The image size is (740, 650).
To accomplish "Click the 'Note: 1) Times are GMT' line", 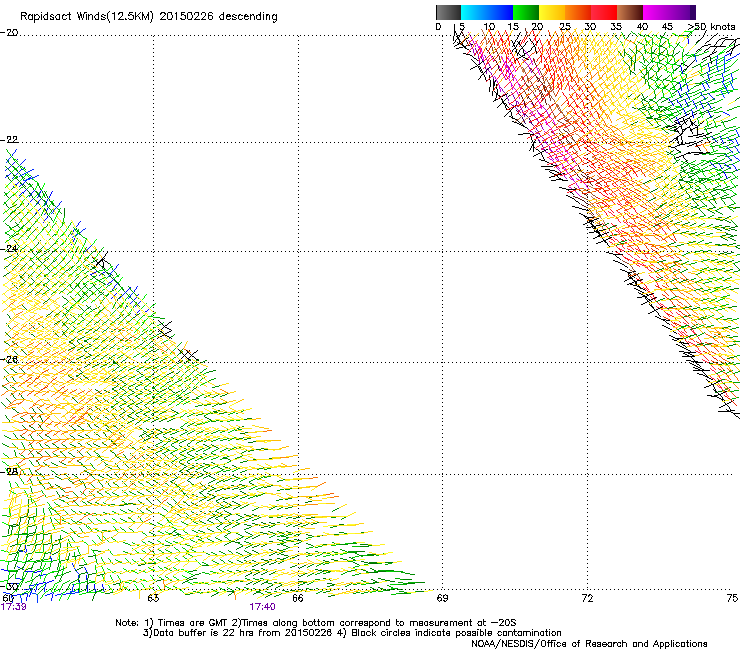I will tap(316, 623).
